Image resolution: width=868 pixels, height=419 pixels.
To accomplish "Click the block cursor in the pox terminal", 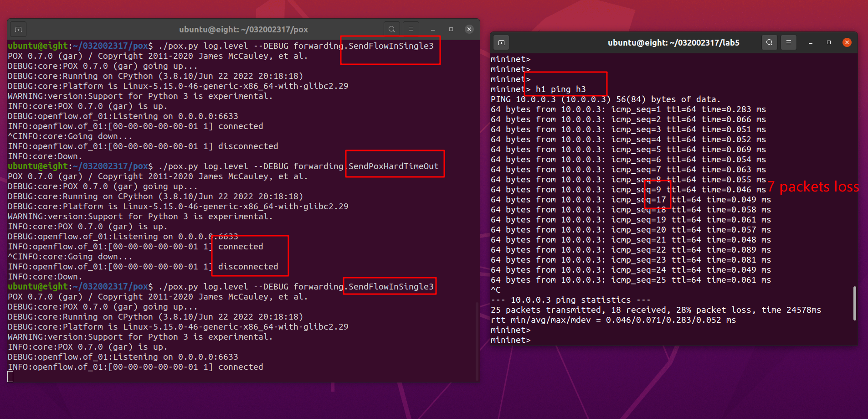I will click(x=10, y=377).
